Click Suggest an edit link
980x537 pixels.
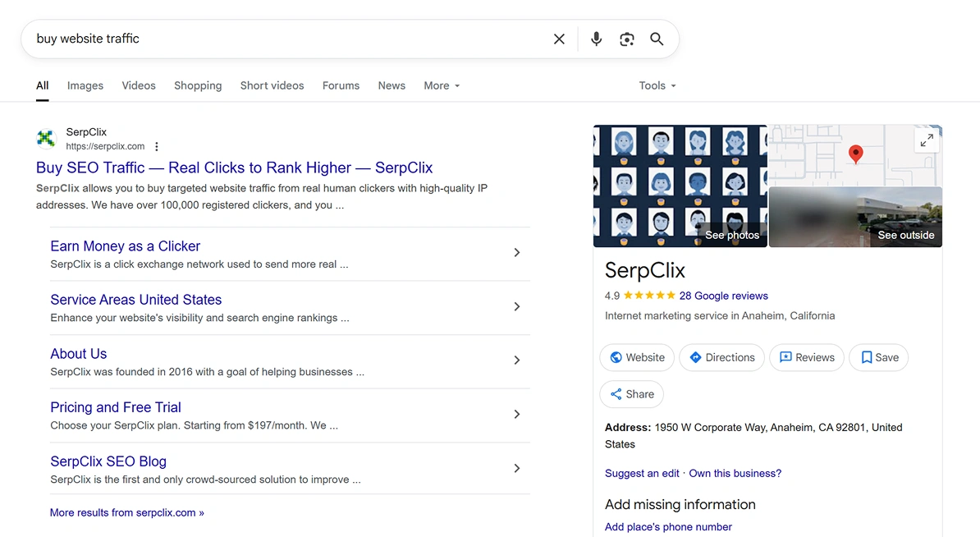[642, 473]
